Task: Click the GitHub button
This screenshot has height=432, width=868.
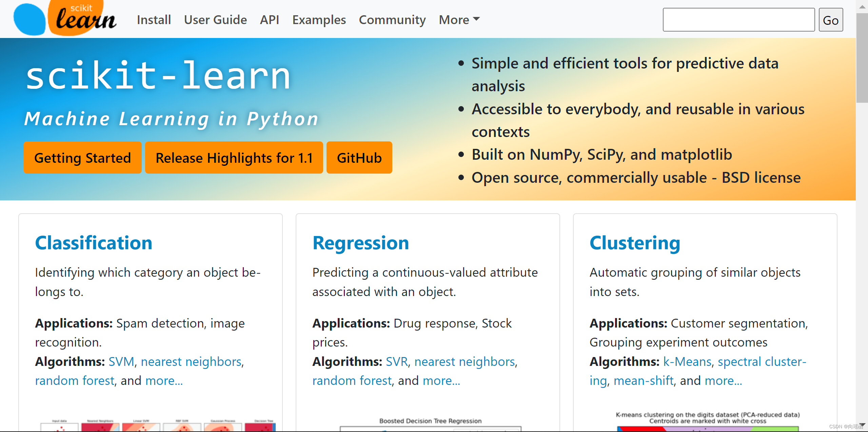Action: 359,158
